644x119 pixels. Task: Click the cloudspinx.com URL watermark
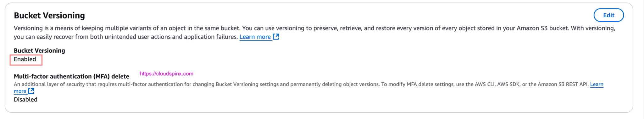(x=167, y=74)
